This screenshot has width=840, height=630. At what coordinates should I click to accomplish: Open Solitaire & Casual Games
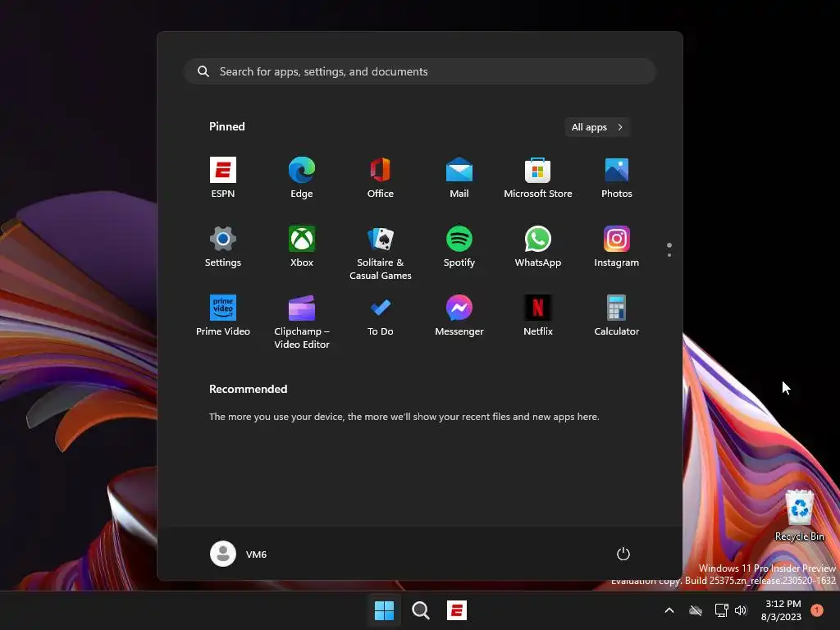click(381, 253)
